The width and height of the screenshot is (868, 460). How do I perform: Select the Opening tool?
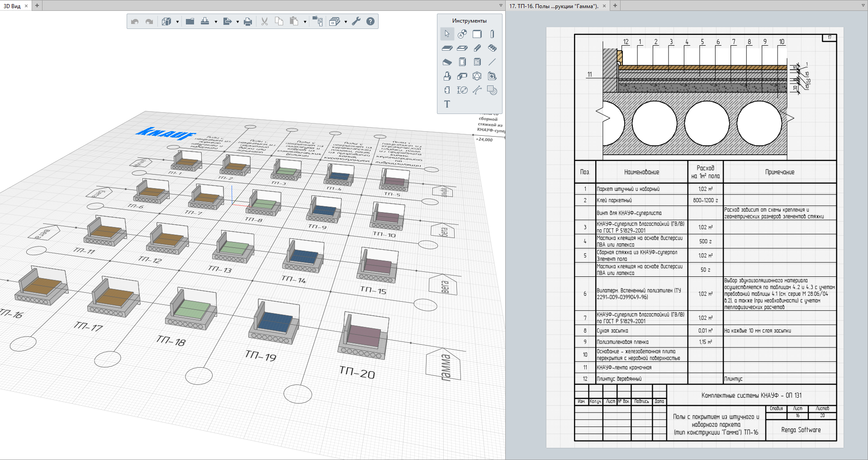coord(462,48)
